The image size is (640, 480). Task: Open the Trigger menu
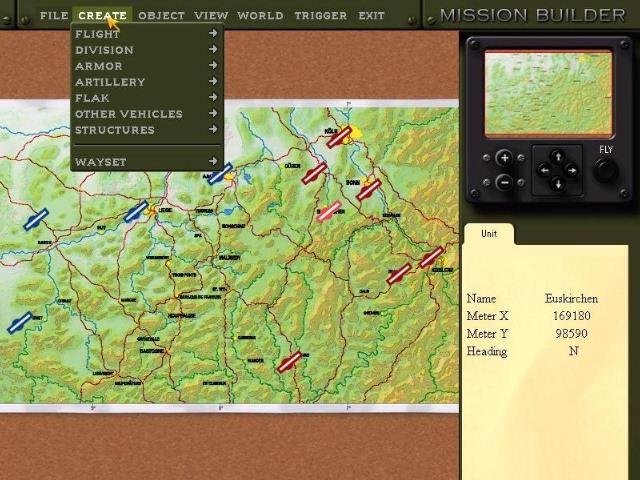point(321,16)
